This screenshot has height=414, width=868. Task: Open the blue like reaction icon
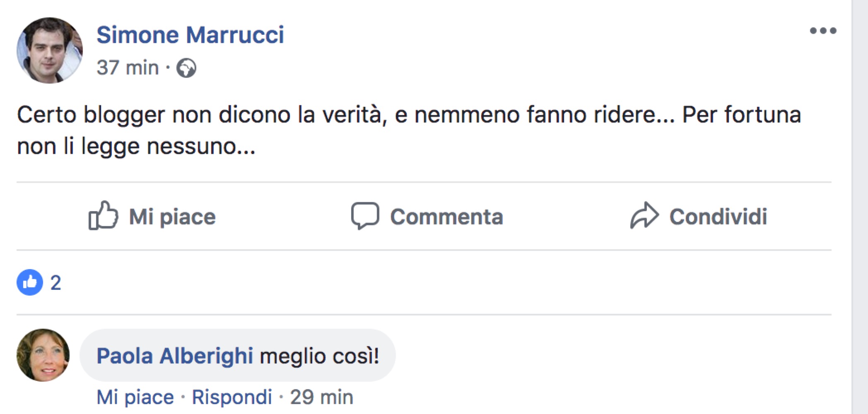click(30, 282)
